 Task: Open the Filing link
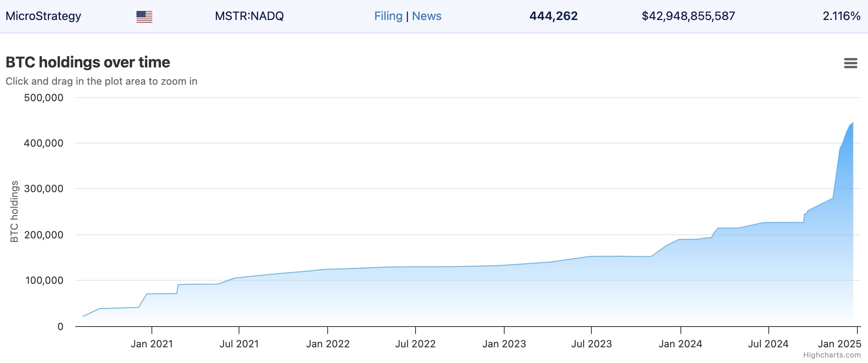[388, 16]
